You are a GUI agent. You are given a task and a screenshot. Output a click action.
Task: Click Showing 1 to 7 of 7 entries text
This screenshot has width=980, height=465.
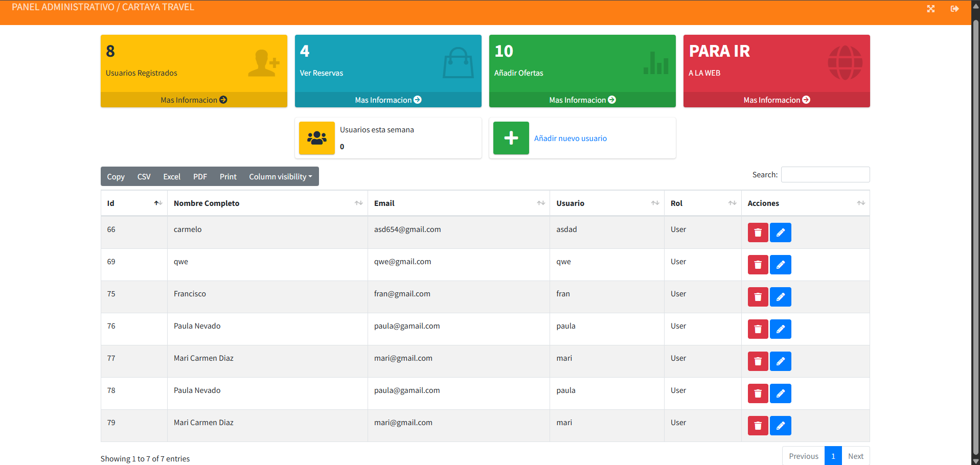[145, 459]
